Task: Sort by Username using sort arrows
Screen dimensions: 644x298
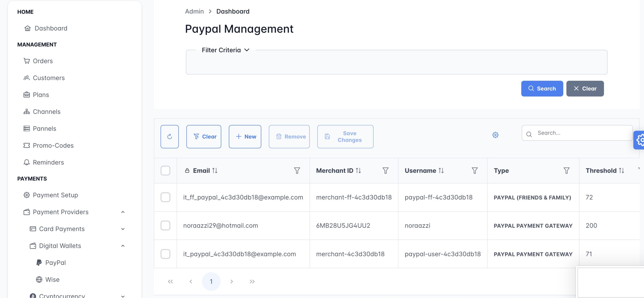Action: click(x=441, y=171)
